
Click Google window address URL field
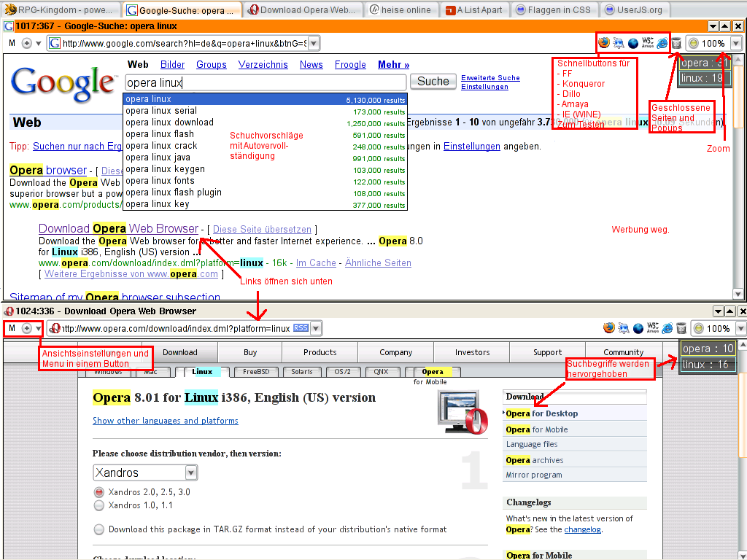185,43
